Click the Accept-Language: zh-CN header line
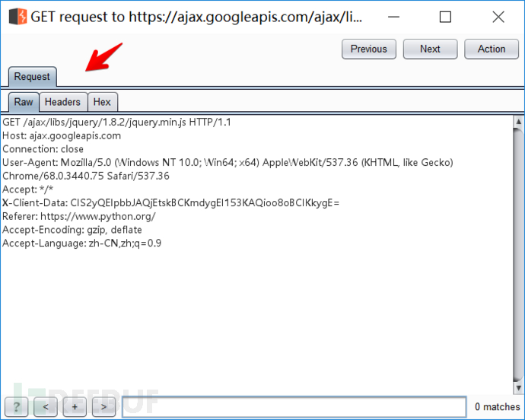Viewport: 525px width, 420px height. (x=81, y=243)
